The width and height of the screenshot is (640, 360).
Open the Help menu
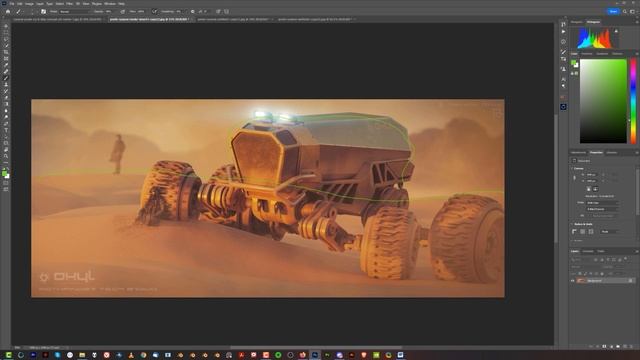pos(121,3)
